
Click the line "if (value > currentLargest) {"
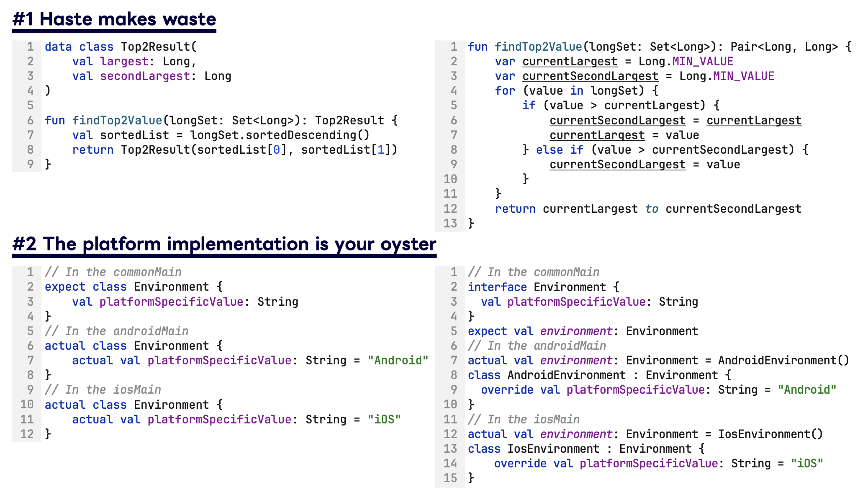(x=621, y=106)
